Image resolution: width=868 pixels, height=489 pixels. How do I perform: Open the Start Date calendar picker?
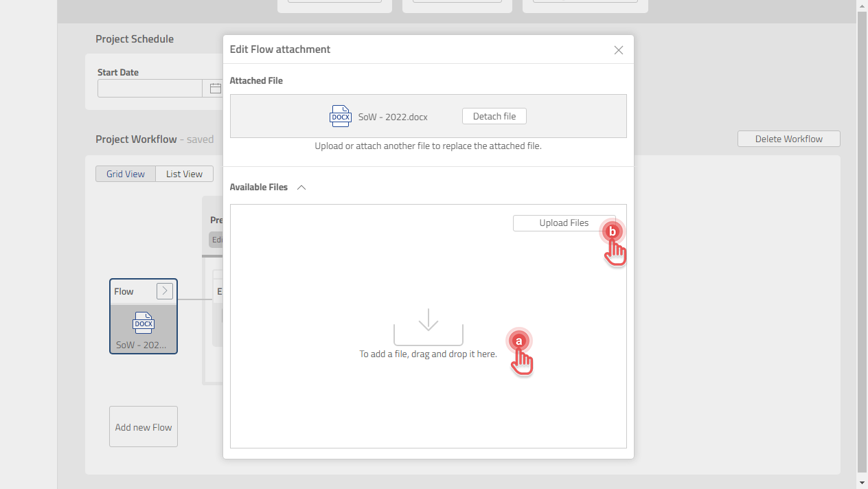[x=215, y=88]
